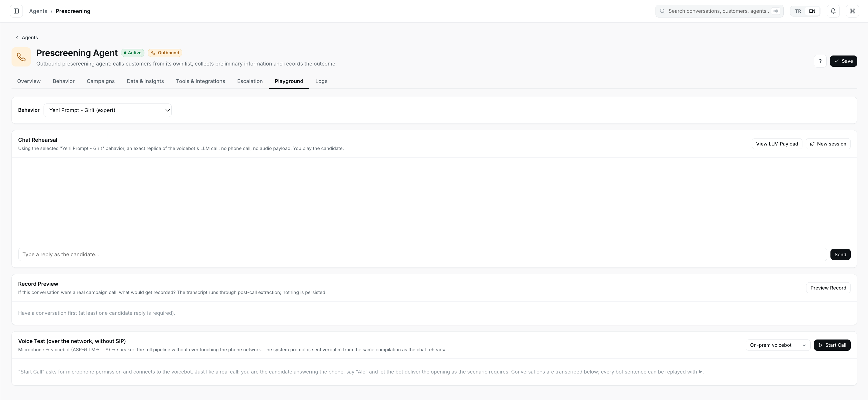
Task: Open the Escalation tab
Action: 250,81
